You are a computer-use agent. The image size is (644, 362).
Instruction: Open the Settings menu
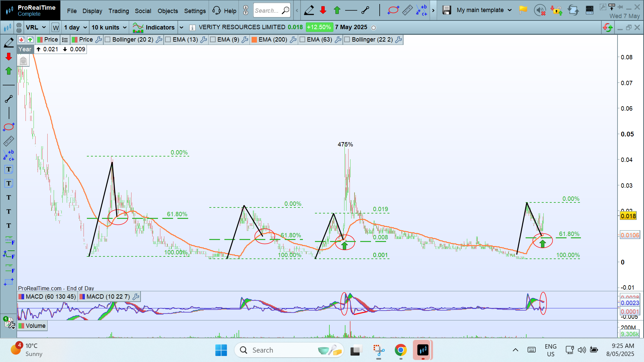tap(195, 11)
